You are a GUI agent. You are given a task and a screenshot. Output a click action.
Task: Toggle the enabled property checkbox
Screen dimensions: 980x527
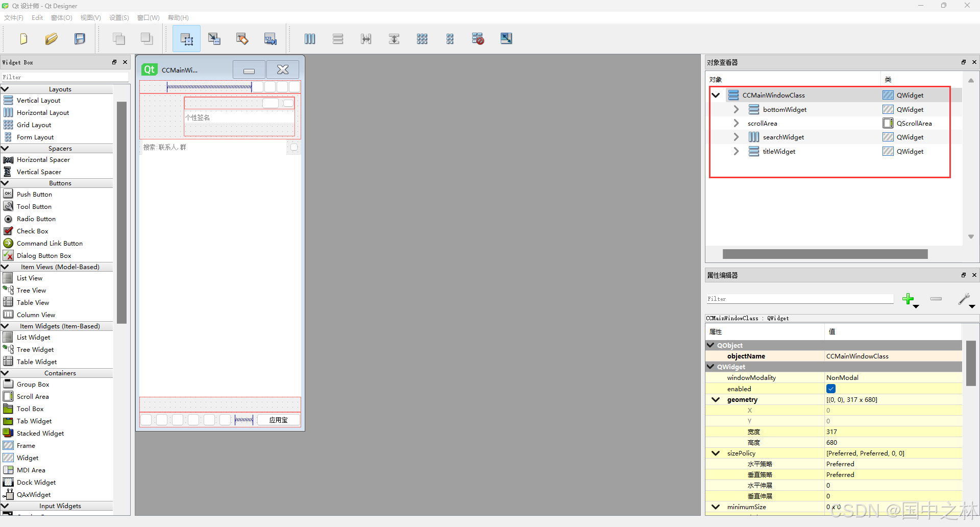[831, 389]
